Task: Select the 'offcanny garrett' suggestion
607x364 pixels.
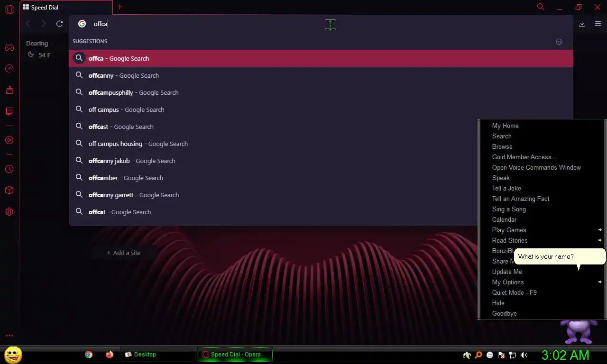Action: point(274,195)
